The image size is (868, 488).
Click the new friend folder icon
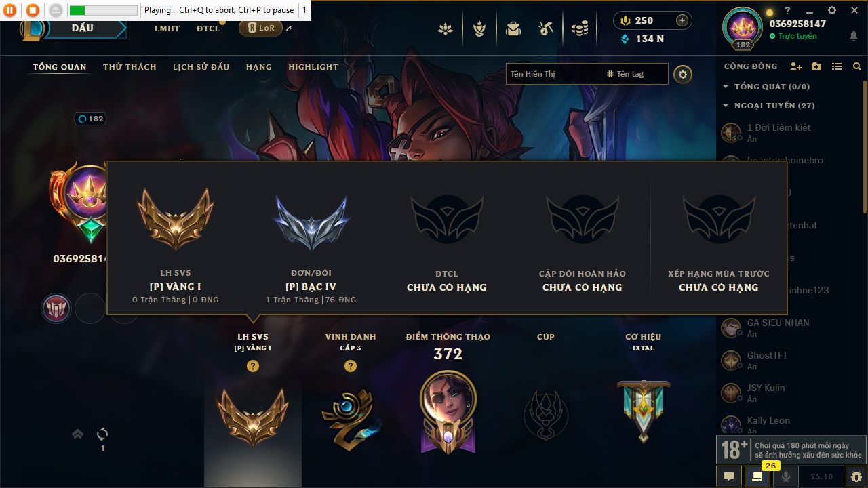(816, 66)
